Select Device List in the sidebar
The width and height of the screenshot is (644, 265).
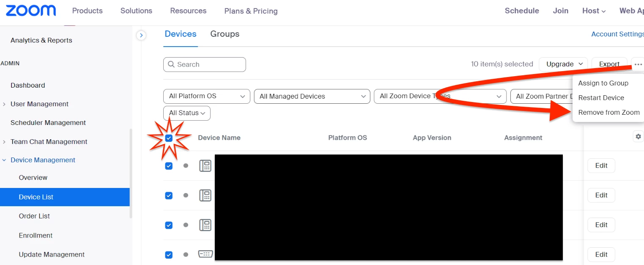[x=65, y=197]
